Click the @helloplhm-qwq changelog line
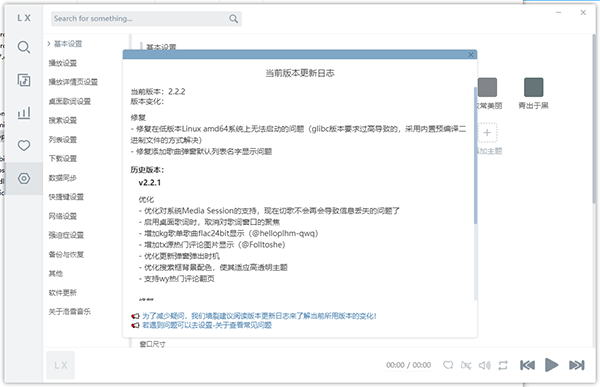The width and height of the screenshot is (600, 387). (x=228, y=233)
